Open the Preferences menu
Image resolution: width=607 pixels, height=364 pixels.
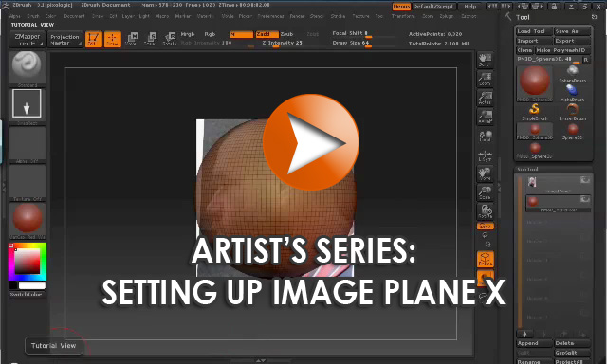[x=270, y=16]
